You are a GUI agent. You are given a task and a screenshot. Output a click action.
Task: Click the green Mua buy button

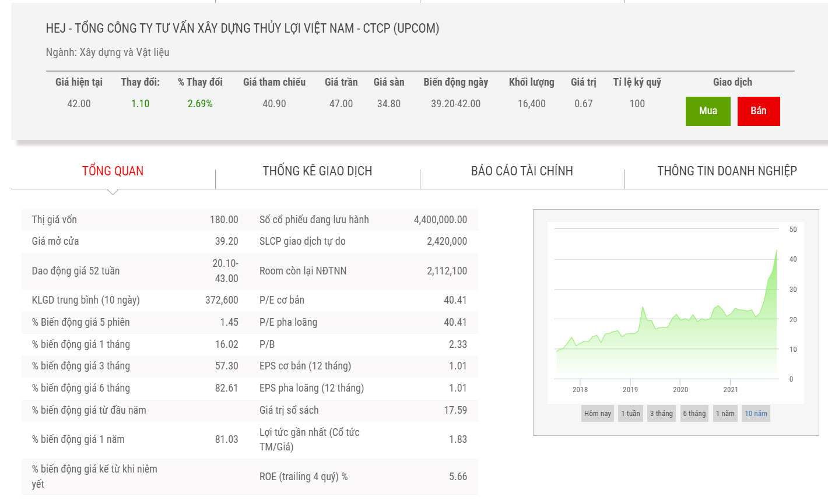click(708, 111)
